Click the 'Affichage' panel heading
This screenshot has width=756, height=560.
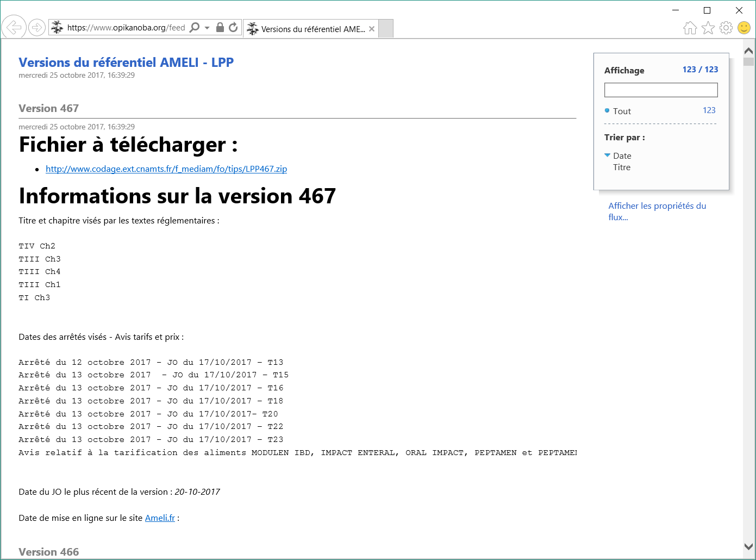point(624,71)
